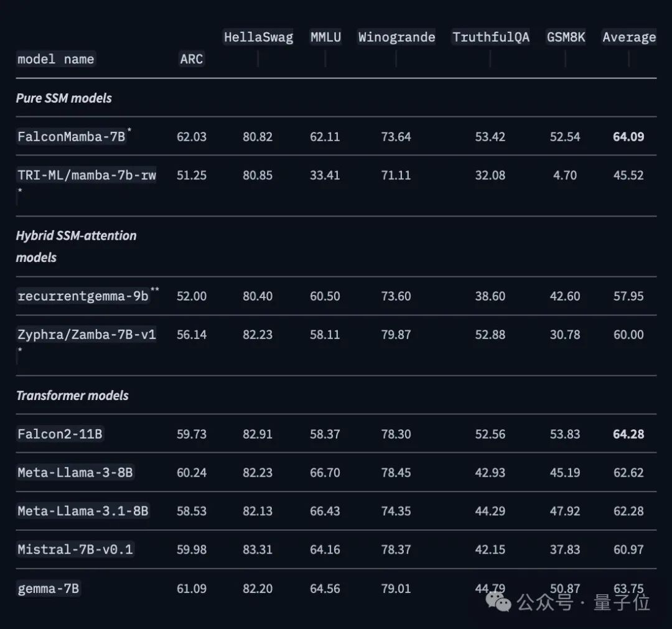Screen dimensions: 672x629
Task: Click Zamba-7B-v1 average 60.00
Action: [628, 335]
